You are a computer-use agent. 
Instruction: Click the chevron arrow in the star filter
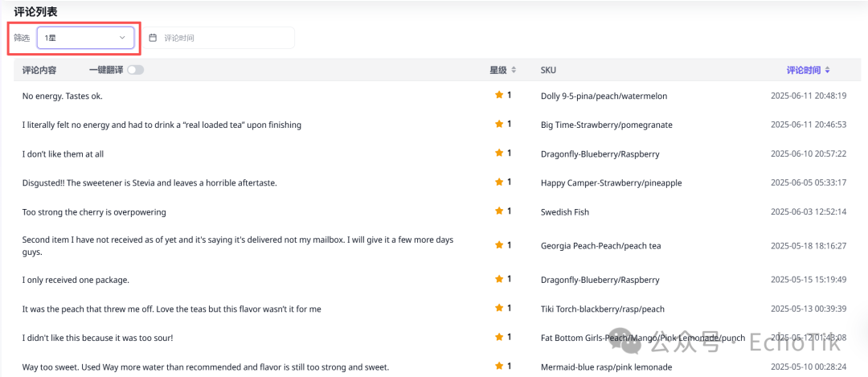[122, 38]
